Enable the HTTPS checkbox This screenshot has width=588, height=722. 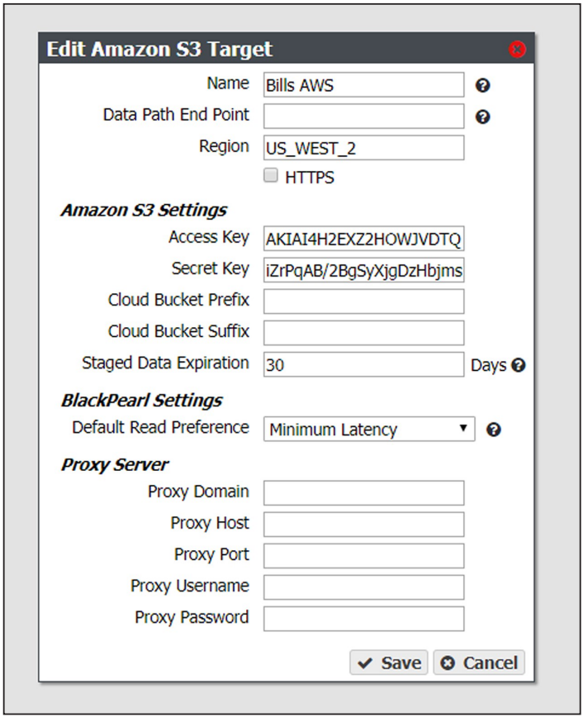(x=271, y=175)
